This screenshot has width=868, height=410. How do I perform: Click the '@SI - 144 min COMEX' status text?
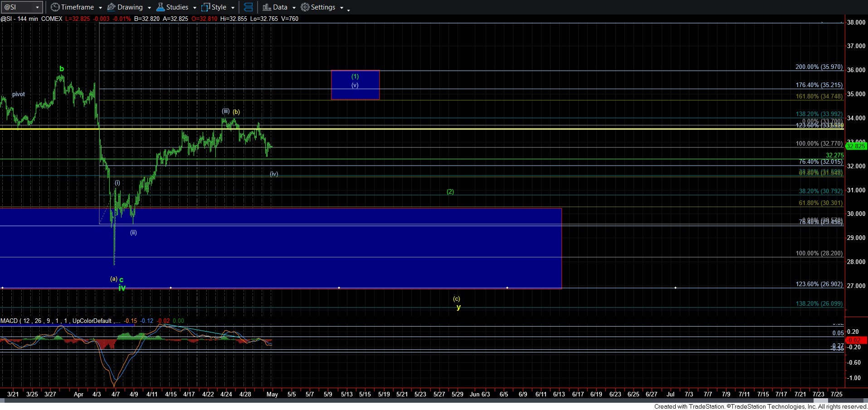click(x=32, y=19)
